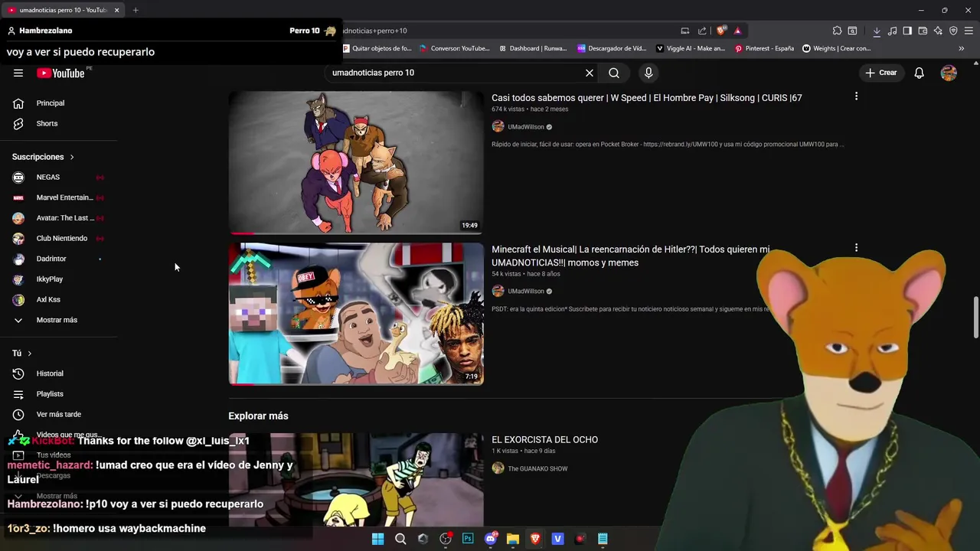Image resolution: width=980 pixels, height=551 pixels.
Task: Open Windows Start menu
Action: [x=377, y=539]
